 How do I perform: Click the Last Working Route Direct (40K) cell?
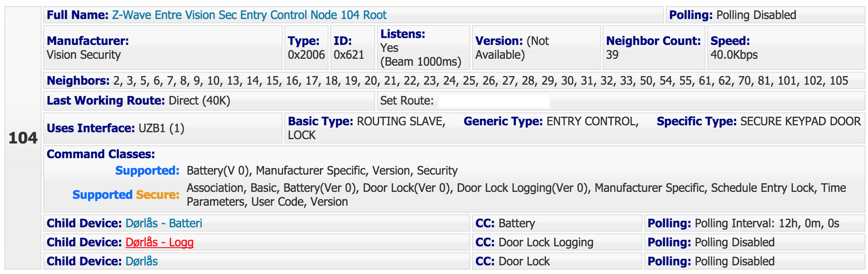pos(209,101)
